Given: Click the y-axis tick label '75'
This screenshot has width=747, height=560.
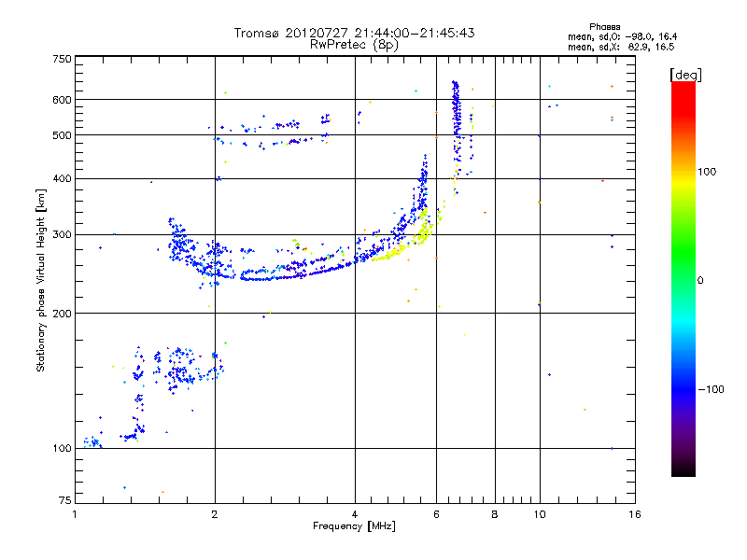Looking at the screenshot, I should 65,500.
